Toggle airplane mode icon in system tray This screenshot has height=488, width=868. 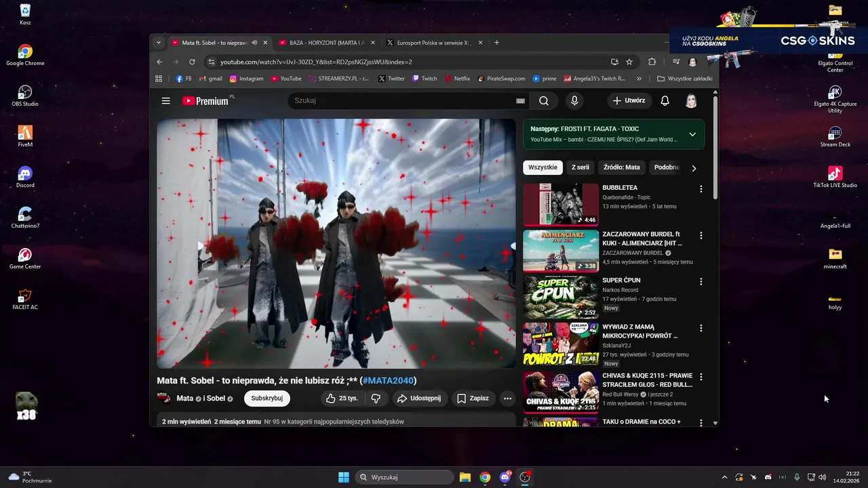(753, 477)
